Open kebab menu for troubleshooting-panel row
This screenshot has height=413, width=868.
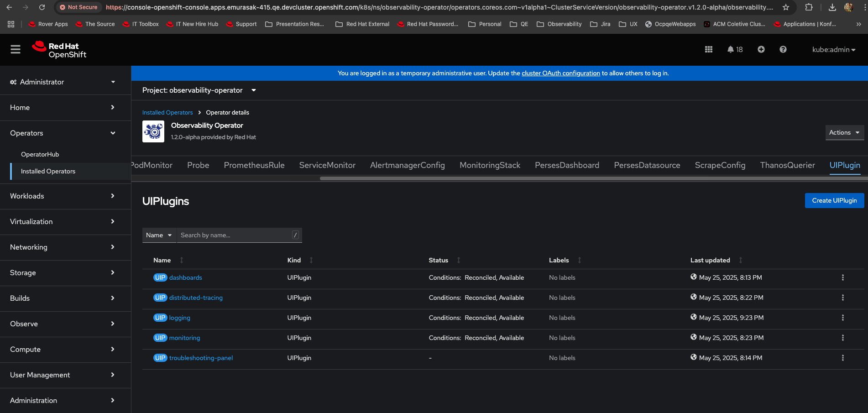pos(842,358)
